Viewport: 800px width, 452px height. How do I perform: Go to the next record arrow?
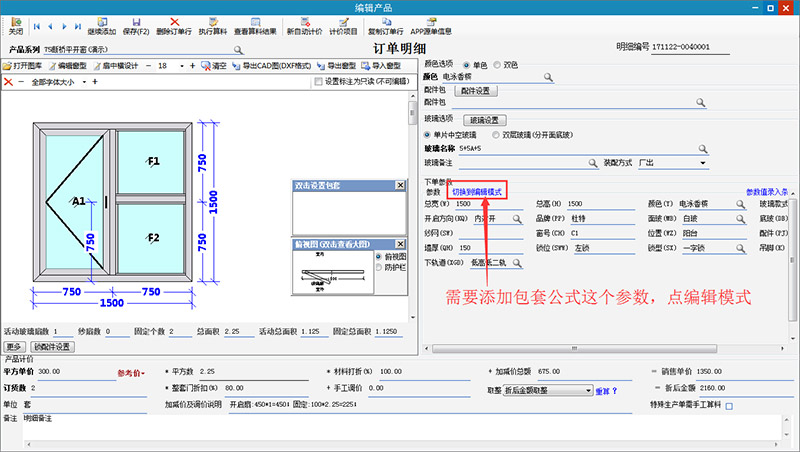pos(64,27)
